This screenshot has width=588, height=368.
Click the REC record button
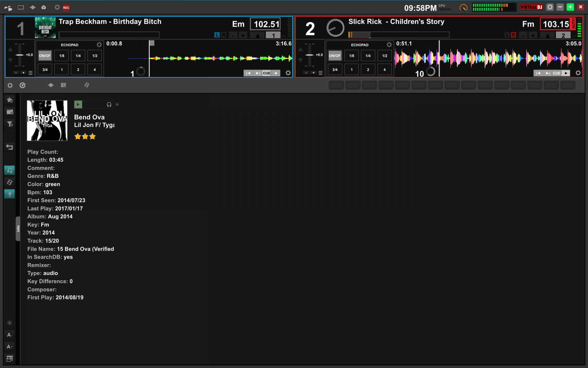pos(66,7)
